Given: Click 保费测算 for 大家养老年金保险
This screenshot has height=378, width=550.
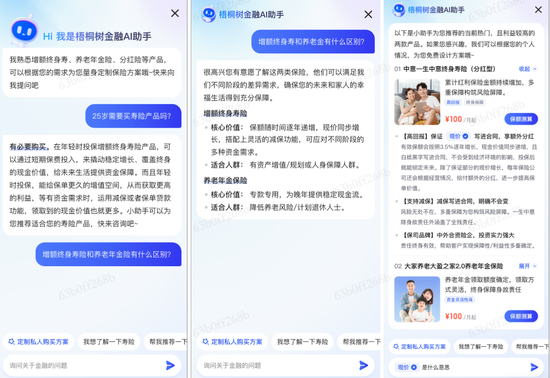Looking at the screenshot, I should point(521,316).
